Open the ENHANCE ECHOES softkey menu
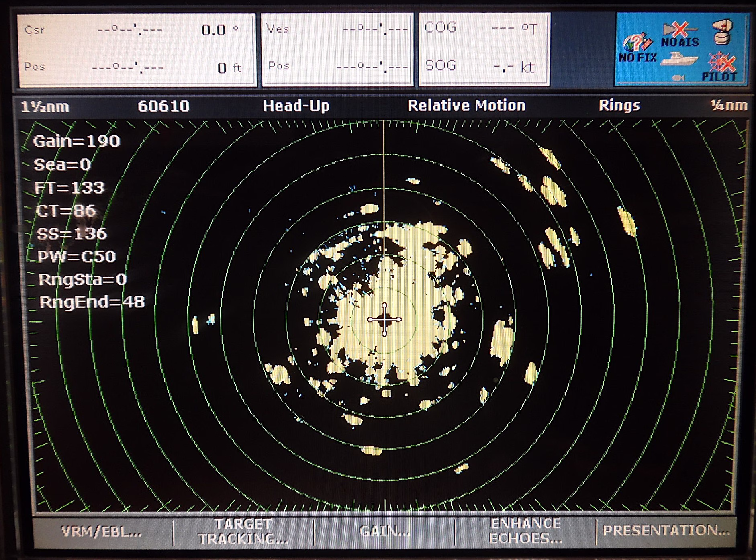Image resolution: width=756 pixels, height=560 pixels. click(525, 531)
